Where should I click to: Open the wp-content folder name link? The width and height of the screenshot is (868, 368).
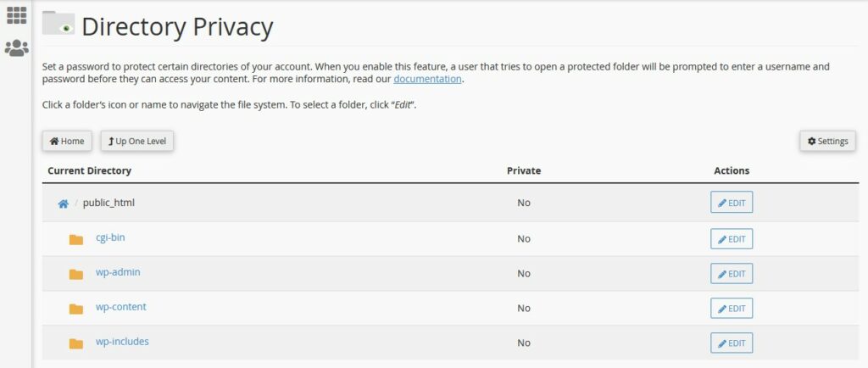(x=121, y=307)
